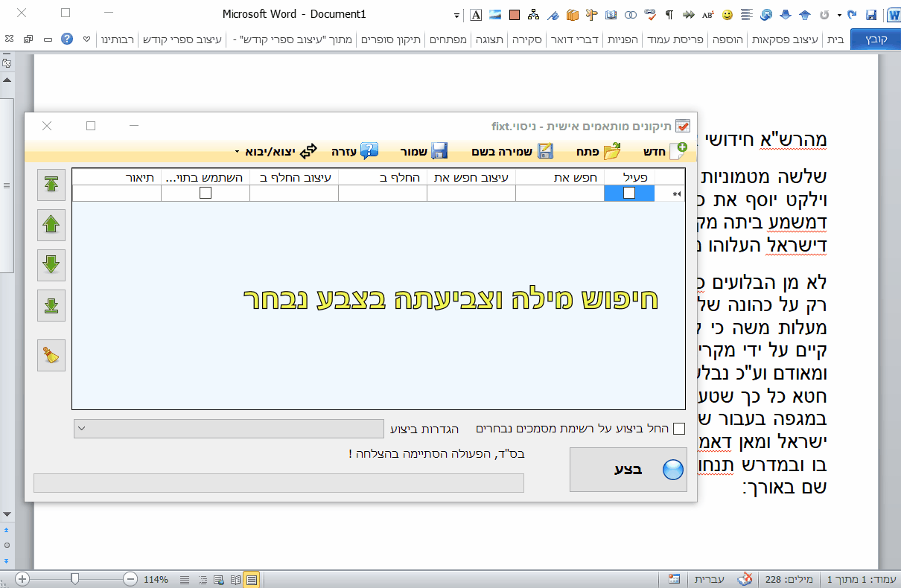This screenshot has height=588, width=901.
Task: Move the selected entry up with the green arrow
Action: click(50, 225)
